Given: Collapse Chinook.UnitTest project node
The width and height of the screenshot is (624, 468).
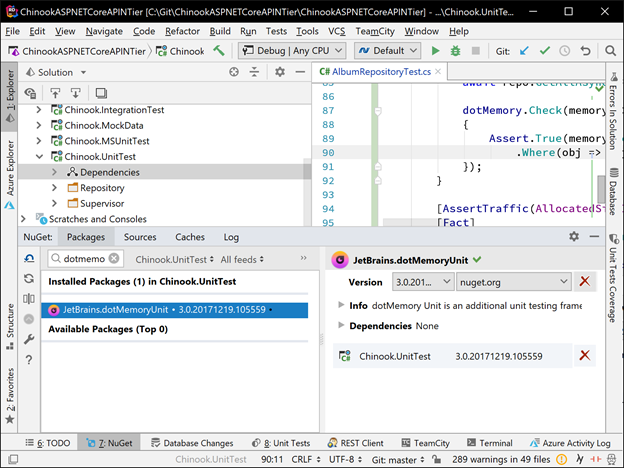Looking at the screenshot, I should [39, 156].
